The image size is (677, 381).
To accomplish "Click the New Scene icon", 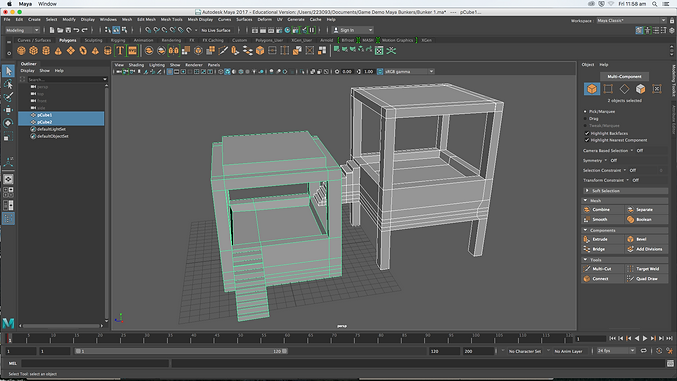I will [x=52, y=30].
